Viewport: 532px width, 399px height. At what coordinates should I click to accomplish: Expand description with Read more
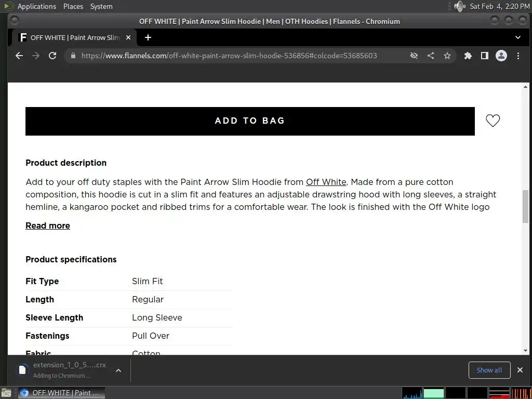[x=48, y=225]
